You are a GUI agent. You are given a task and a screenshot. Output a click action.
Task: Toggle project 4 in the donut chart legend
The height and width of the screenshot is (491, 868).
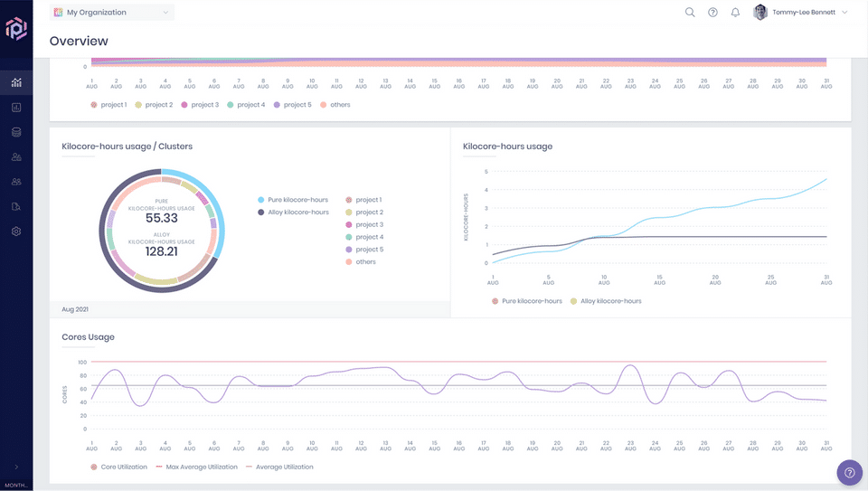364,237
